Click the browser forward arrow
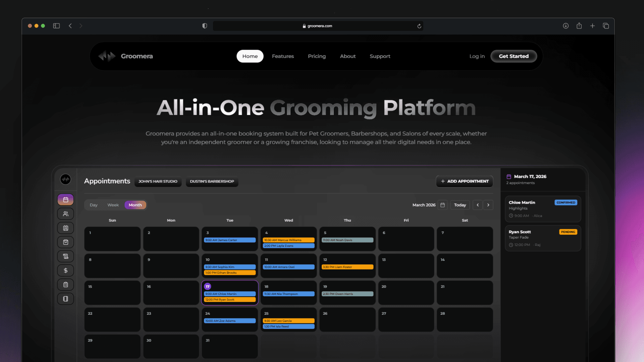The width and height of the screenshot is (644, 362). pos(81,26)
